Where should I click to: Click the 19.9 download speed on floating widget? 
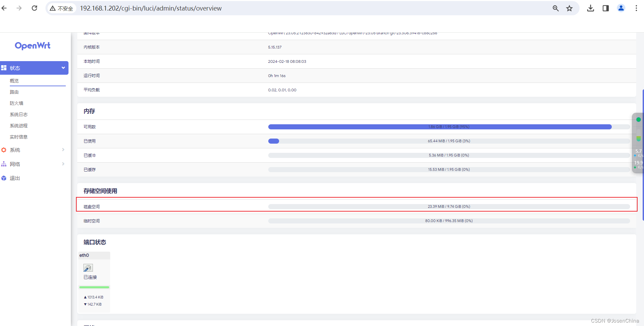click(639, 163)
